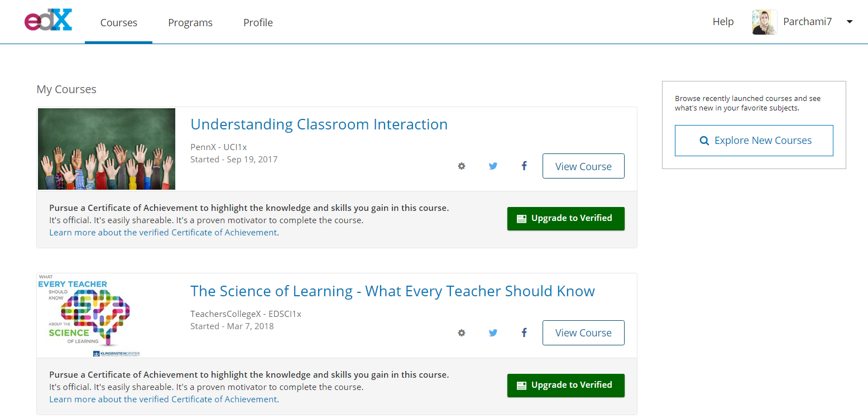Viewport: 868px width, 419px height.
Task: Open the Programs tab
Action: coord(190,23)
